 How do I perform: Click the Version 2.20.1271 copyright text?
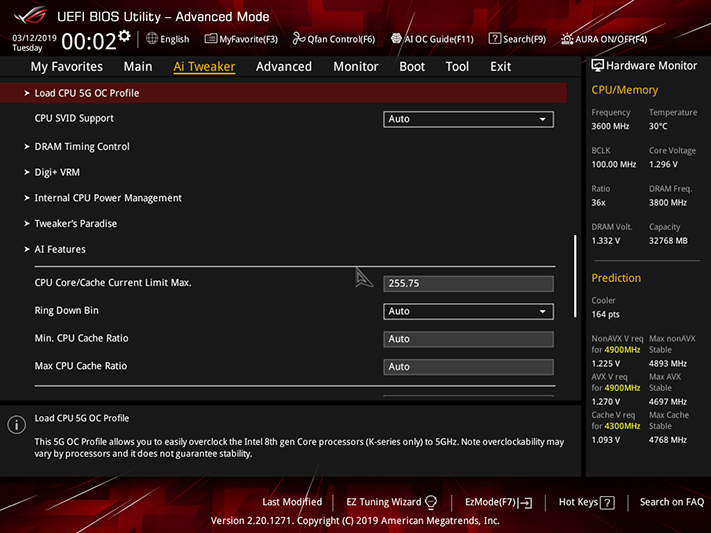click(355, 521)
